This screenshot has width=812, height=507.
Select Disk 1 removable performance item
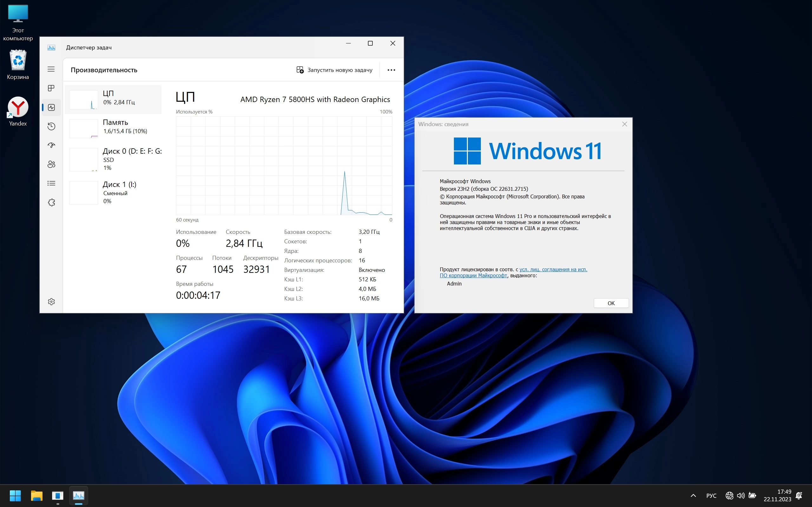[x=114, y=192]
